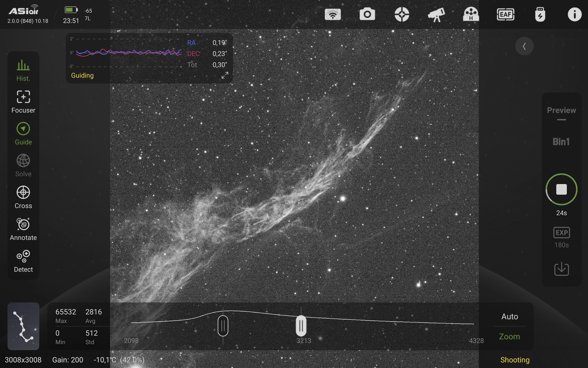Screen dimensions: 588x368
Task: Click Auto histogram stretch button
Action: [x=509, y=316]
